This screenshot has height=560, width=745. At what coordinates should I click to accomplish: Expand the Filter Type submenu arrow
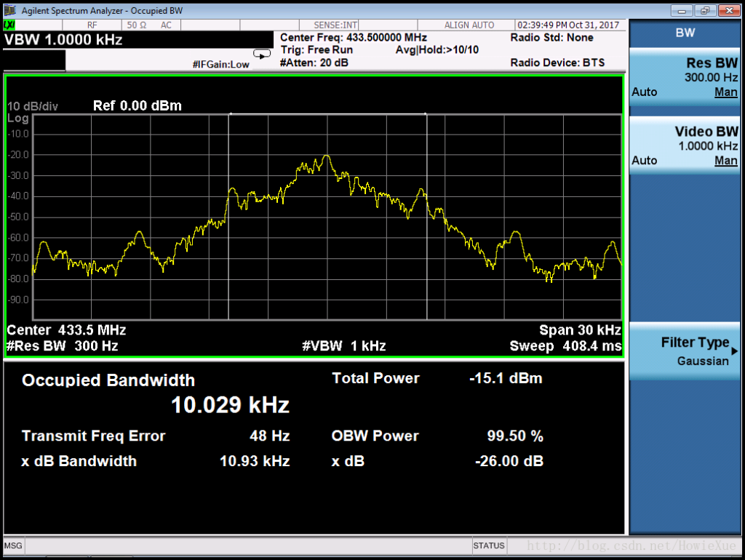point(735,351)
